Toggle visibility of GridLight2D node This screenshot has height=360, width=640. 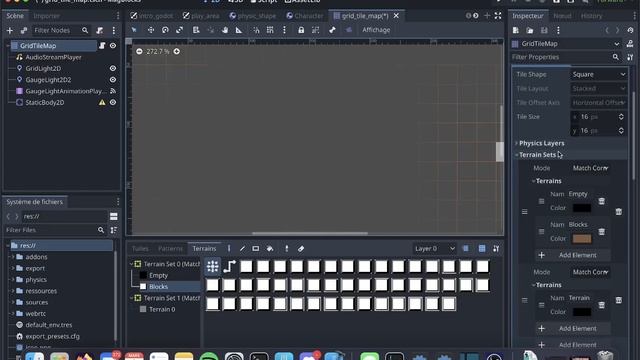click(x=113, y=68)
